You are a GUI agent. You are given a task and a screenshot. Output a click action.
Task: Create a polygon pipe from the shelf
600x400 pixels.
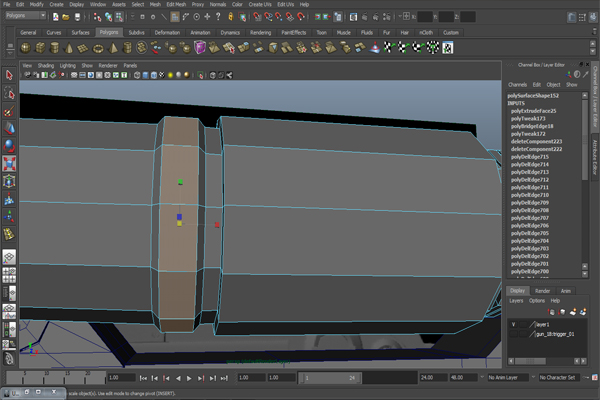pyautogui.click(x=127, y=48)
